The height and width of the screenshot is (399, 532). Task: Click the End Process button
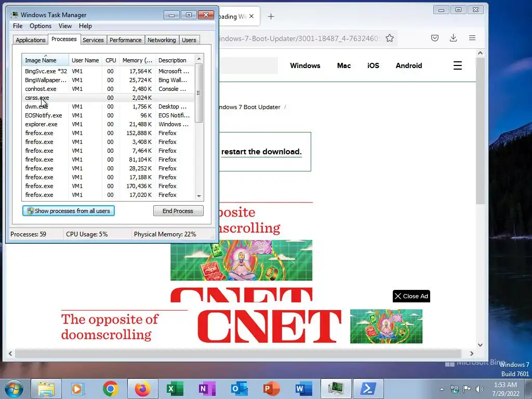tap(178, 211)
